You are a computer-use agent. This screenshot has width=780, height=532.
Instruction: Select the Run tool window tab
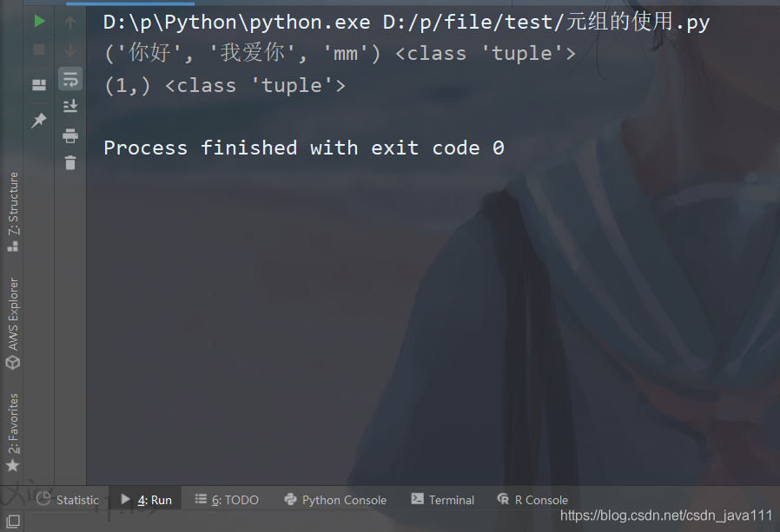[146, 500]
